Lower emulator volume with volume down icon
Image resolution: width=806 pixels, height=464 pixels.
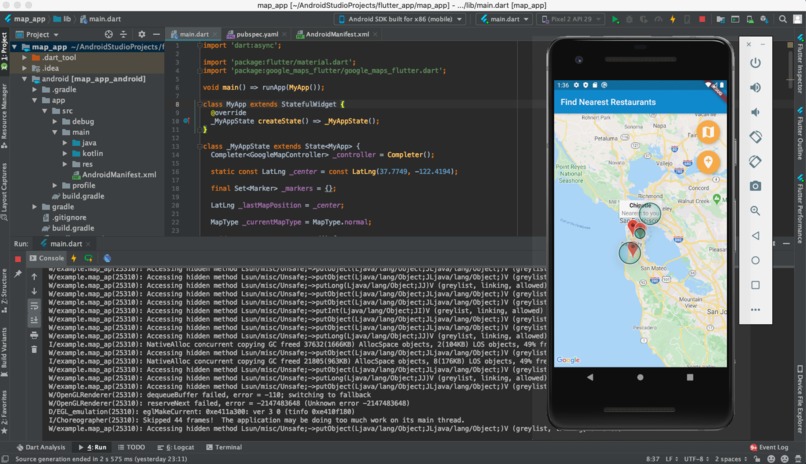pyautogui.click(x=755, y=112)
